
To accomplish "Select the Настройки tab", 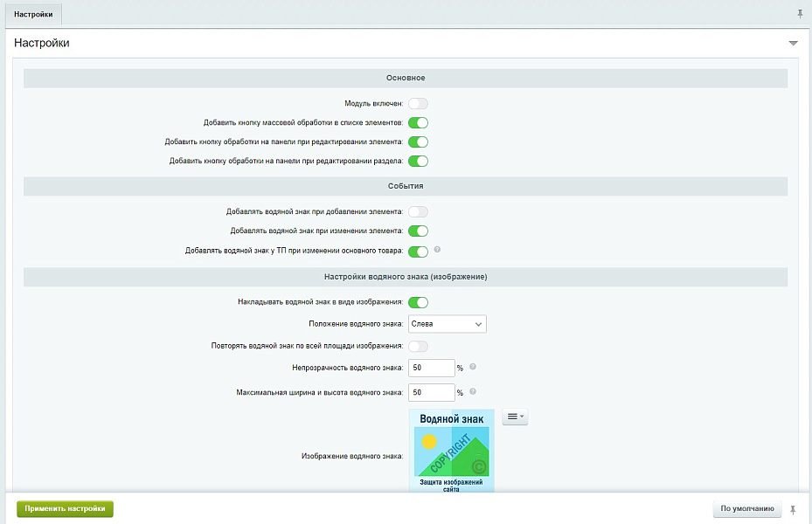I will coord(32,14).
